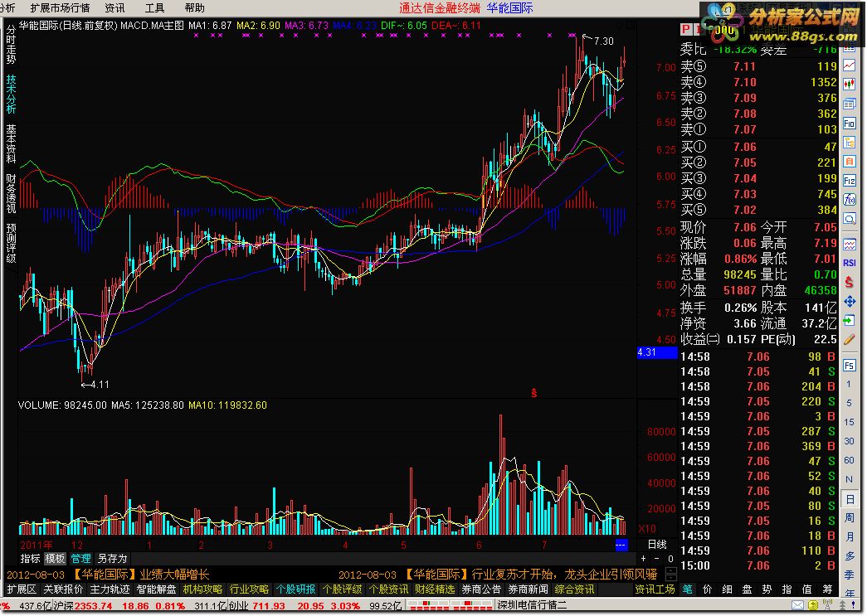
Task: Select the 势 trend tab
Action: click(767, 589)
